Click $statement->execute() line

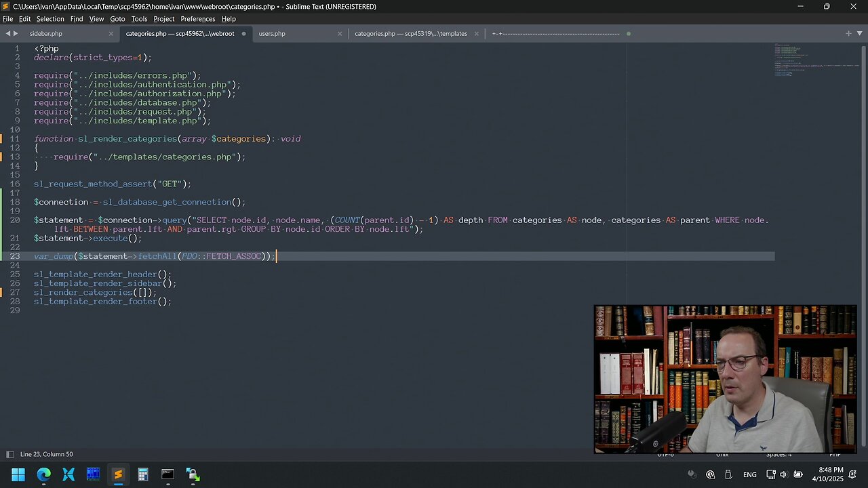pyautogui.click(x=87, y=239)
